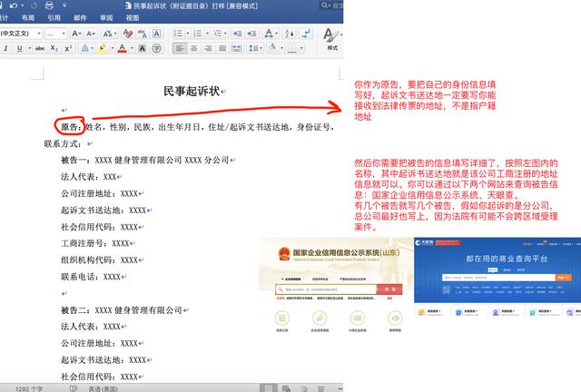581x392 pixels.
Task: Select Align Right paragraph alignment
Action: click(208, 48)
